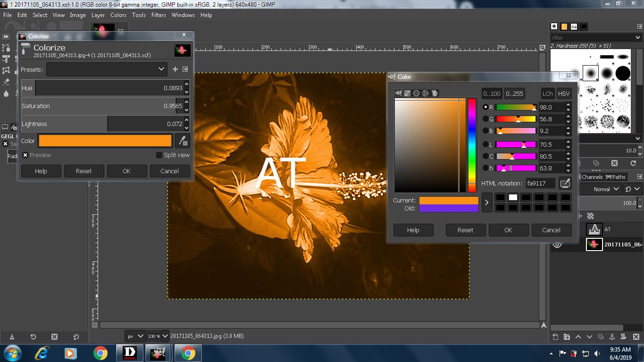Select the CMYK color selector tab icon
This screenshot has height=362, width=644.
pos(408,93)
